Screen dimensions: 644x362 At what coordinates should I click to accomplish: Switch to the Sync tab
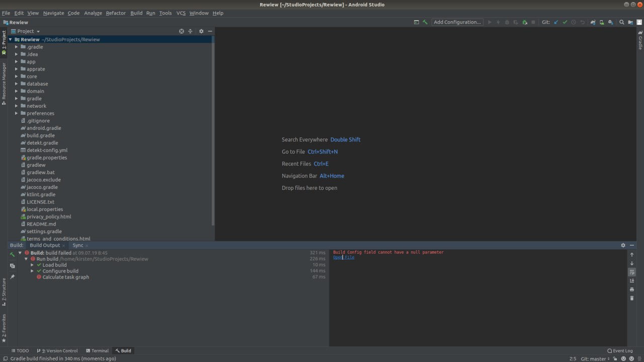(77, 245)
